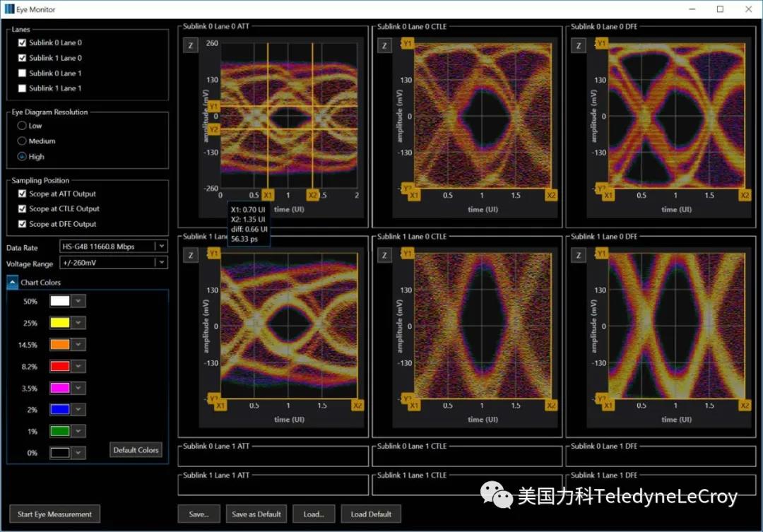Click the Save as Default button
Image resolution: width=763 pixels, height=532 pixels.
[x=256, y=514]
